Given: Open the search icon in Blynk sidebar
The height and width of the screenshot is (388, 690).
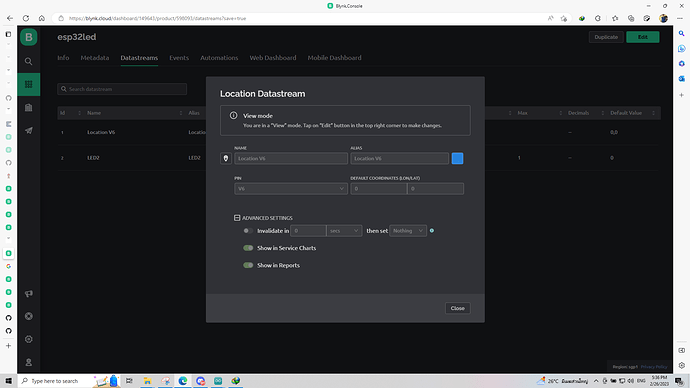Looking at the screenshot, I should 29,61.
